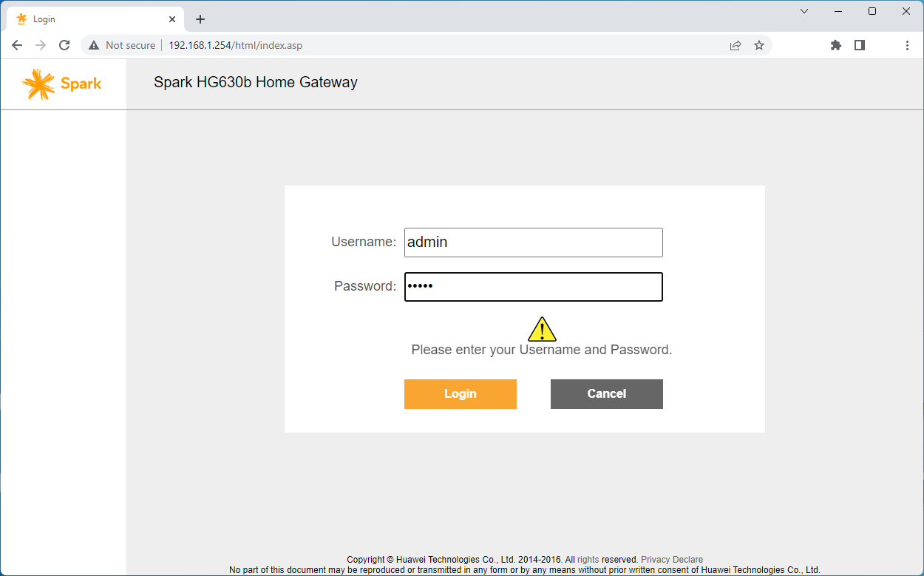Share this page via the share icon

coord(736,45)
